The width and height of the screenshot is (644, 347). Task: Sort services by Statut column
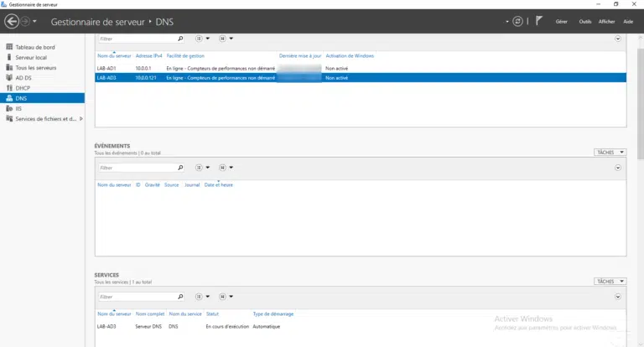(212, 313)
